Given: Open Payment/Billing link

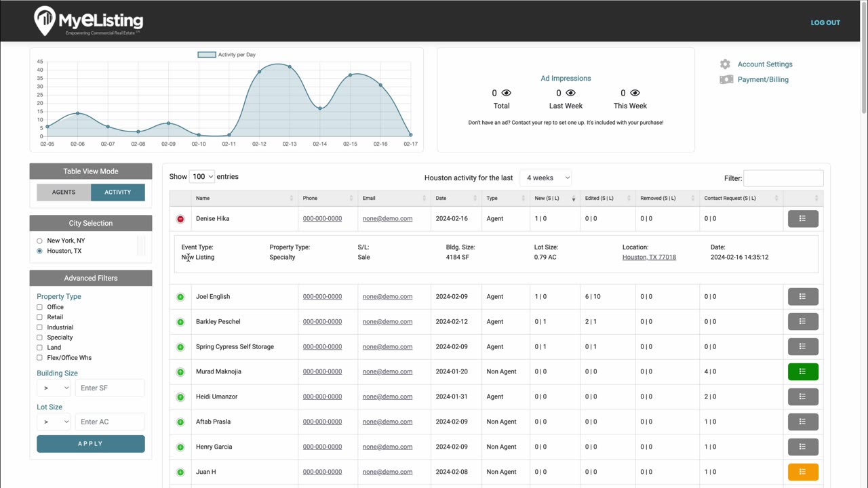Looking at the screenshot, I should pyautogui.click(x=763, y=79).
